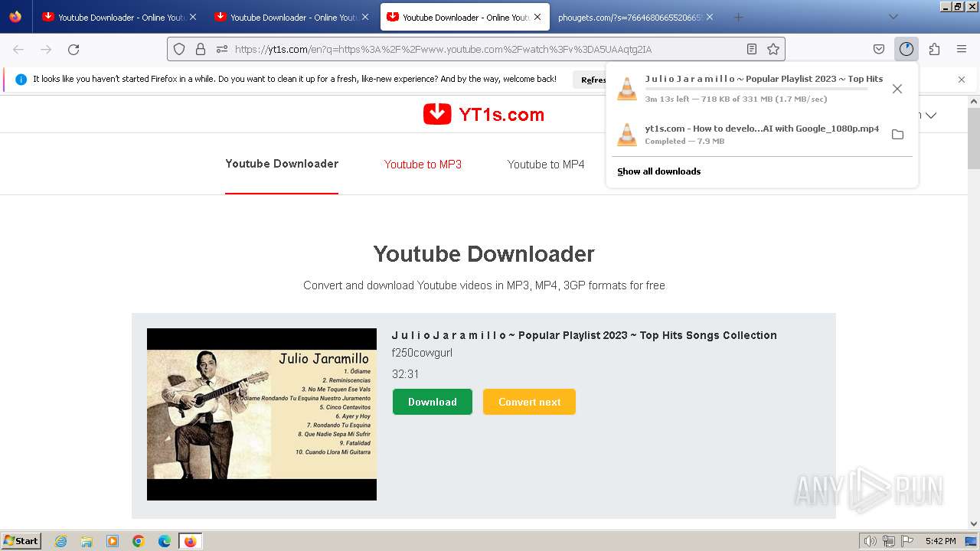Cancel the Julio Jaramillo download
This screenshot has width=980, height=551.
click(897, 89)
